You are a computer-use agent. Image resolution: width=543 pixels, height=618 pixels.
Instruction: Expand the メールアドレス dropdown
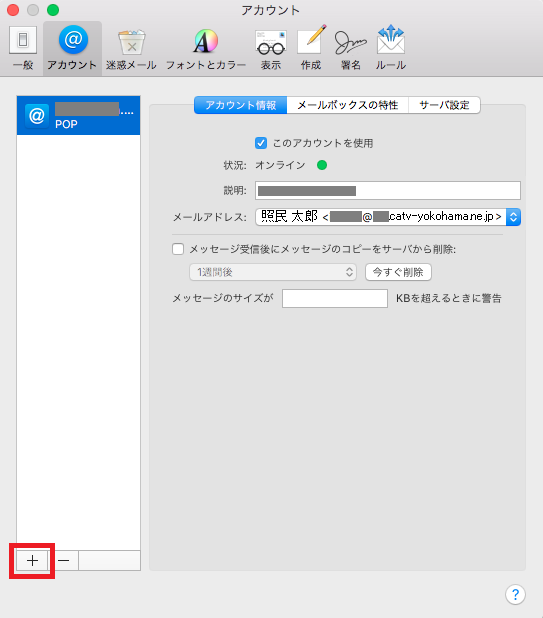[x=513, y=217]
